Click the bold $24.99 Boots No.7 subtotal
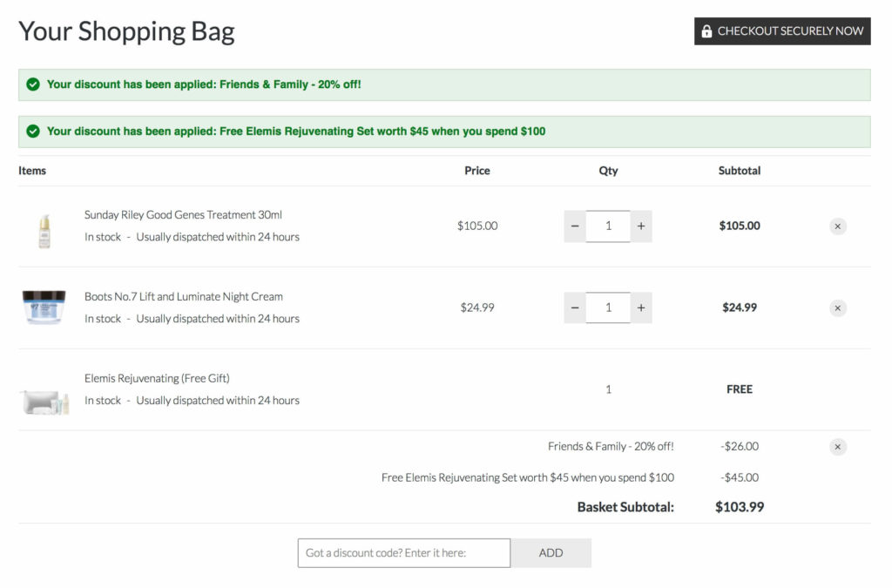The width and height of the screenshot is (892, 588). (740, 308)
